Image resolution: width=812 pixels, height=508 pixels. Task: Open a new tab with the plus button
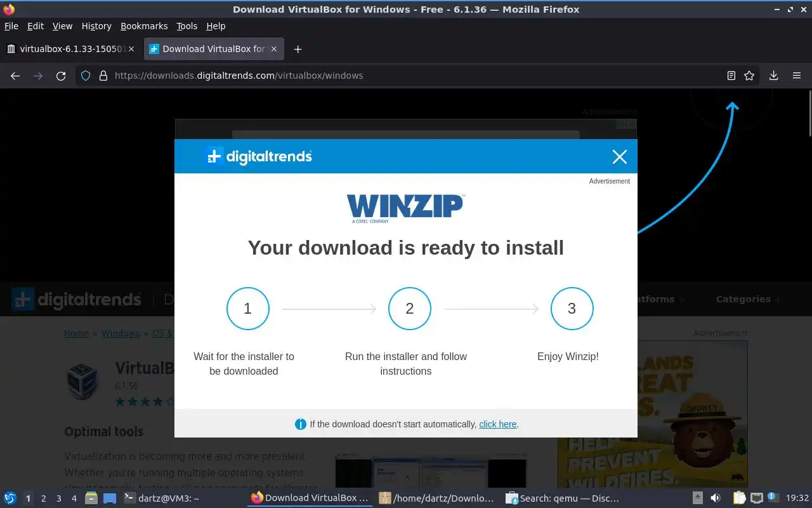click(298, 49)
